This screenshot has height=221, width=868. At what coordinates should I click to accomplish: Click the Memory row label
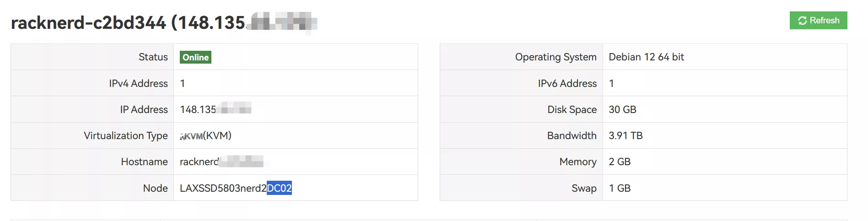(577, 162)
